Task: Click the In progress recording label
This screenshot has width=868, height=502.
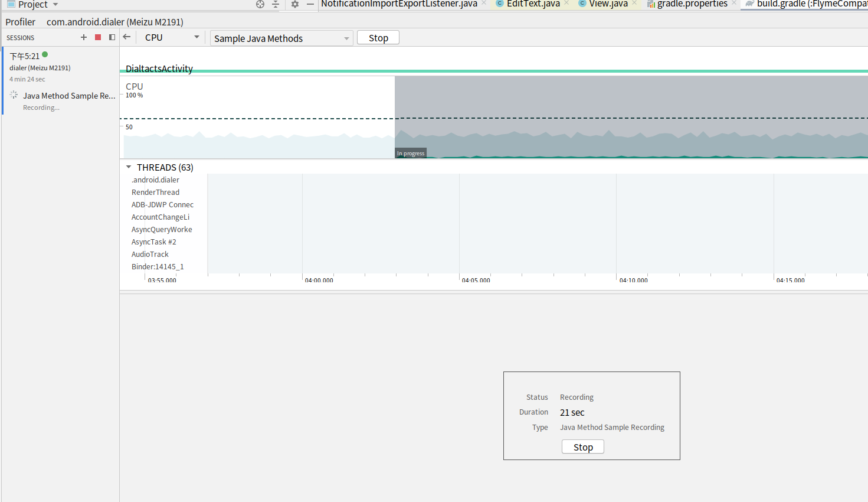Action: click(411, 154)
